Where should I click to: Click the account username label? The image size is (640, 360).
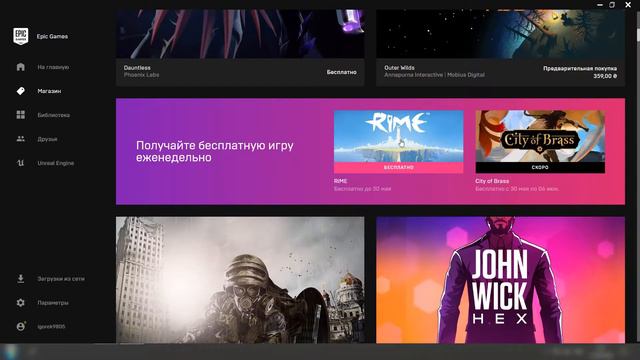pos(51,327)
